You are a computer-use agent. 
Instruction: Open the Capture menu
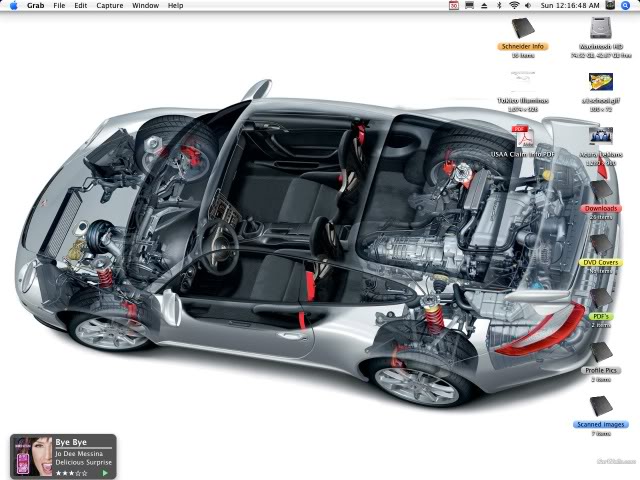click(110, 5)
